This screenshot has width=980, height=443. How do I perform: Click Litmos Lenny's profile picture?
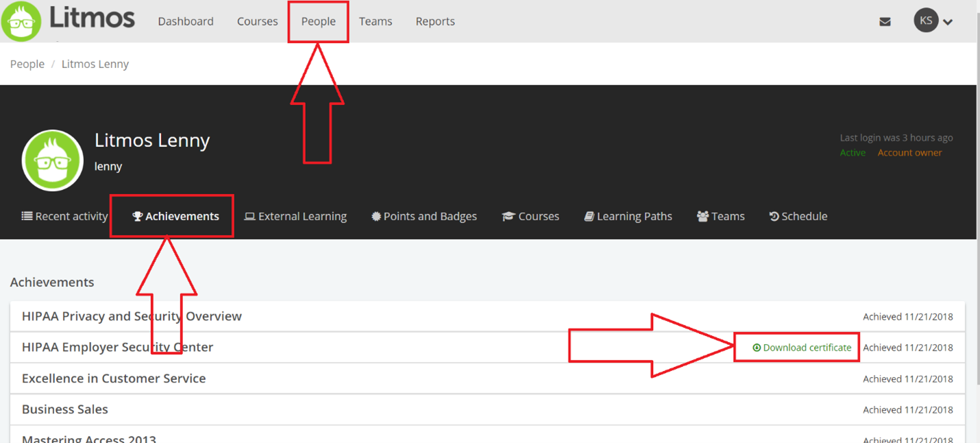coord(53,160)
